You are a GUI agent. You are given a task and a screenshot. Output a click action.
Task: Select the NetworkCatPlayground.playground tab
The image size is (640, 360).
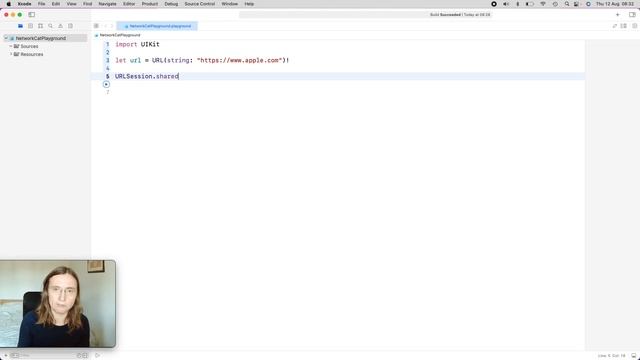(157, 26)
